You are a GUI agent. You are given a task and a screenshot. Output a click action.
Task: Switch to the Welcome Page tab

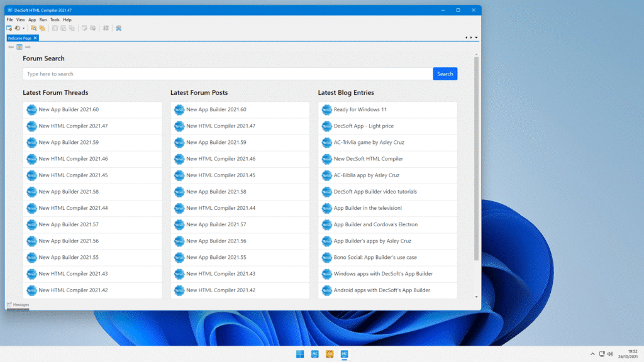pyautogui.click(x=21, y=37)
